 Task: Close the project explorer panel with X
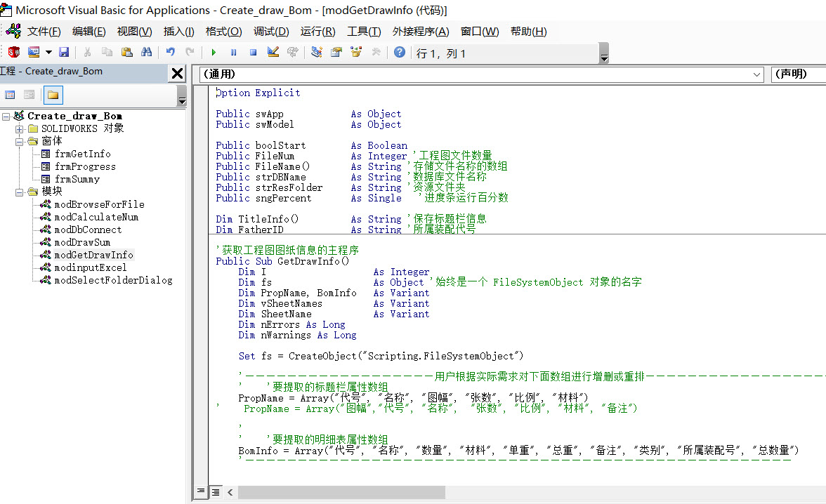click(x=178, y=73)
